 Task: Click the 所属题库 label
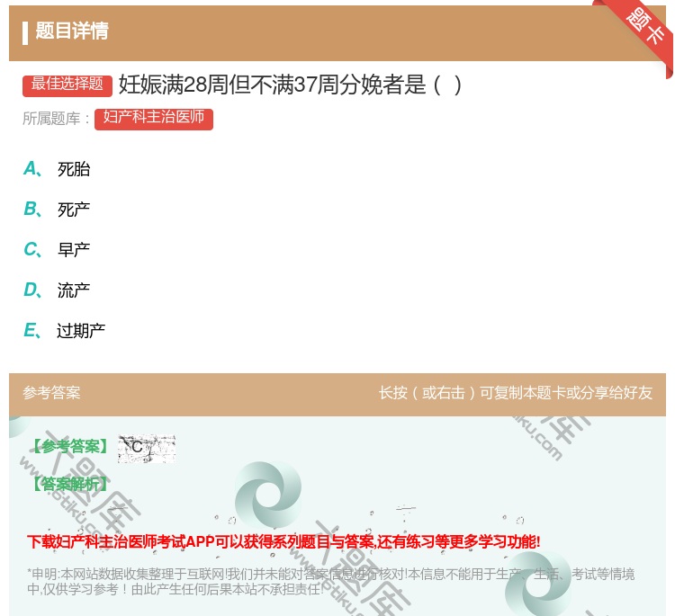pyautogui.click(x=56, y=119)
